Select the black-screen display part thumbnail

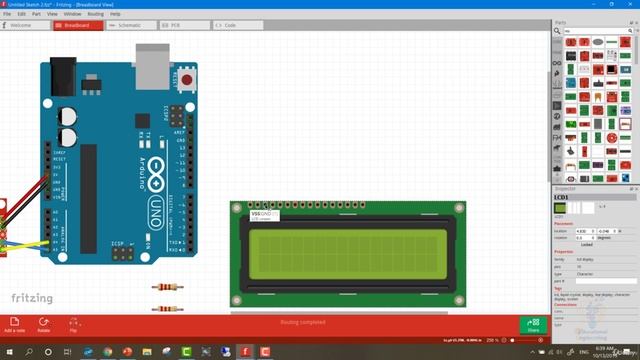click(x=611, y=69)
